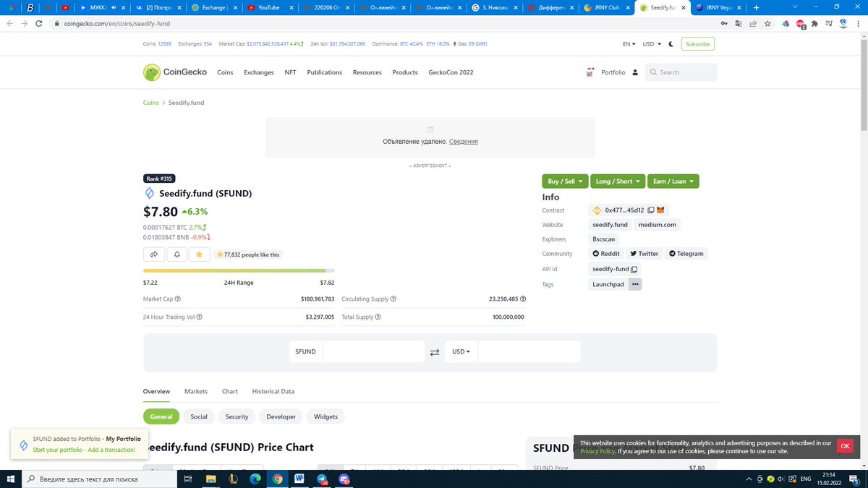Open the EN language dropdown
The height and width of the screenshot is (488, 868).
tap(629, 44)
